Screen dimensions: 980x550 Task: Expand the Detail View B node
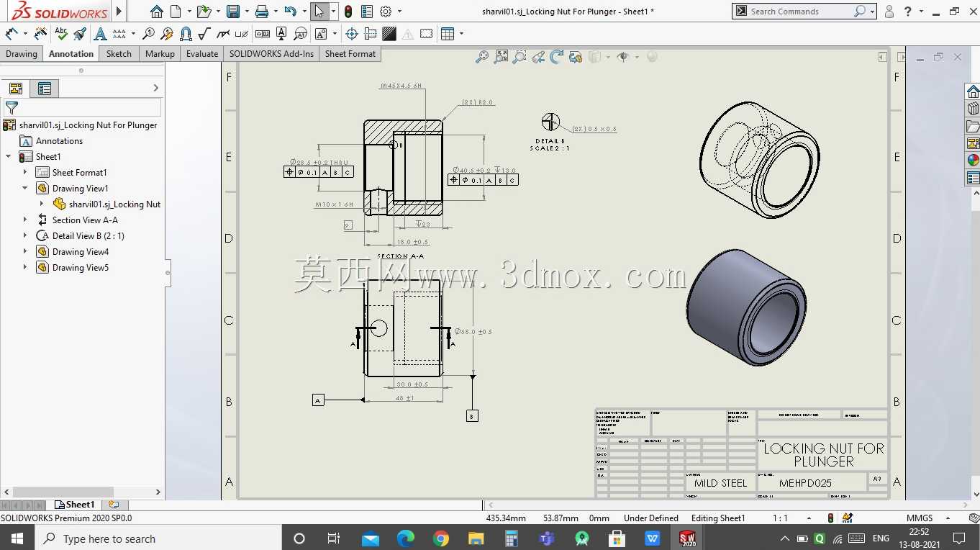tap(25, 236)
